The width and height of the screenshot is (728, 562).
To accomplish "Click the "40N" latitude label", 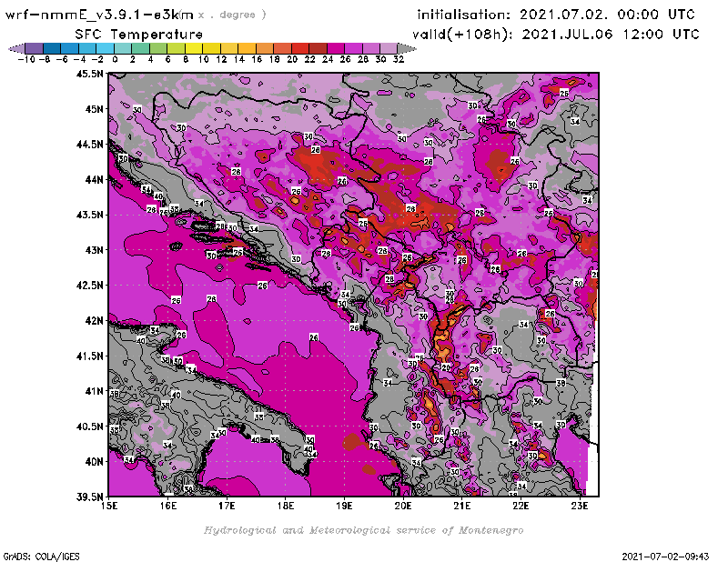I will [94, 462].
